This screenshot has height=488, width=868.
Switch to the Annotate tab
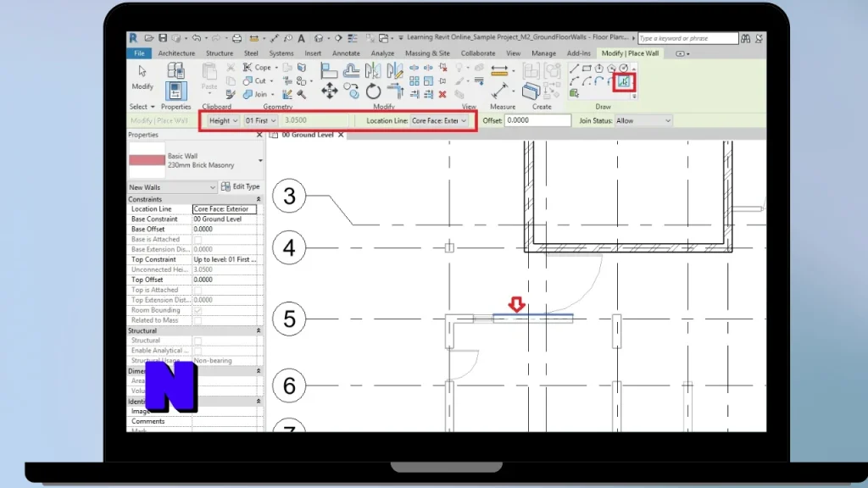point(346,53)
